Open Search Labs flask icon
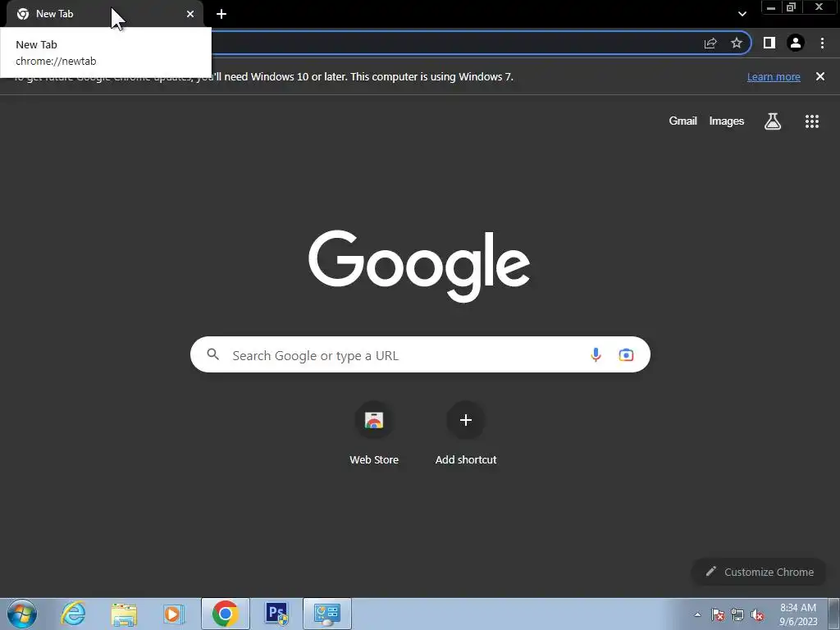 (x=773, y=121)
